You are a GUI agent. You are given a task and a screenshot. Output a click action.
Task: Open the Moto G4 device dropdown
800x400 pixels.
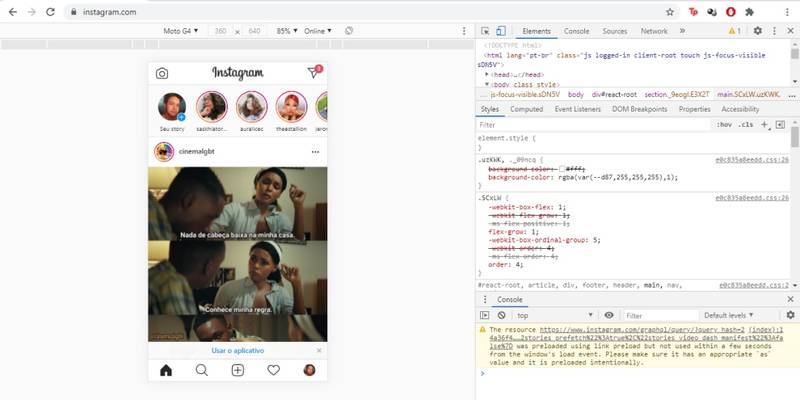coord(181,31)
